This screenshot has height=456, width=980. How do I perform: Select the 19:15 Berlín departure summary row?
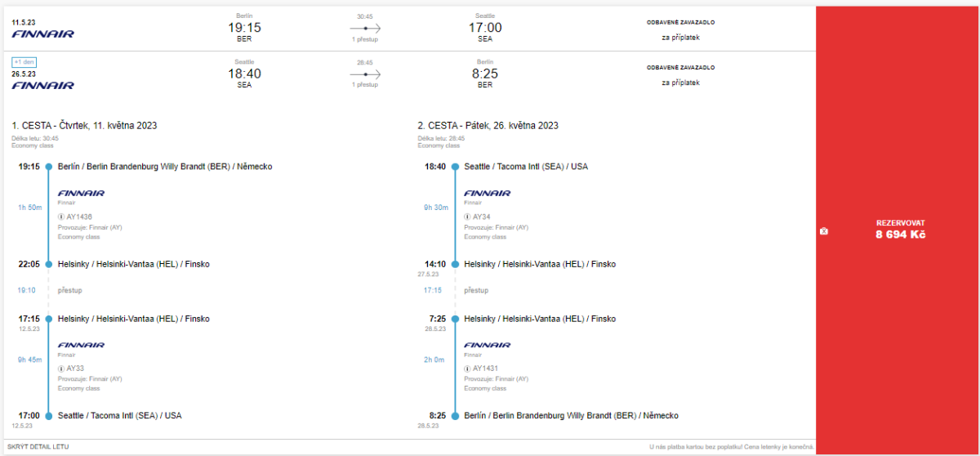point(244,28)
